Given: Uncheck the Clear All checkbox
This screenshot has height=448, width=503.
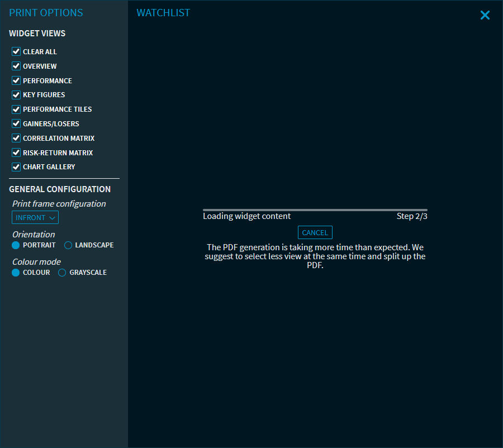Looking at the screenshot, I should (x=16, y=51).
